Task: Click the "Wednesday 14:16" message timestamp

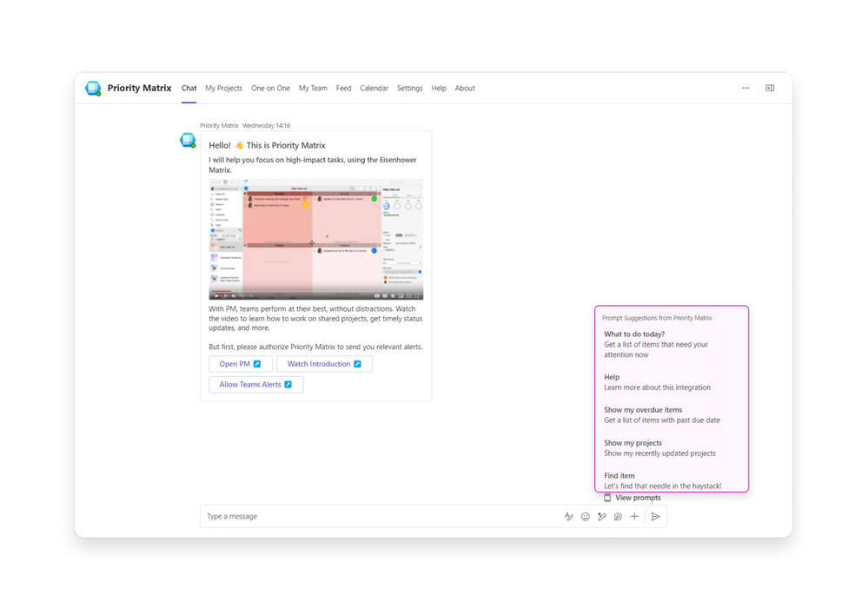Action: (x=266, y=126)
